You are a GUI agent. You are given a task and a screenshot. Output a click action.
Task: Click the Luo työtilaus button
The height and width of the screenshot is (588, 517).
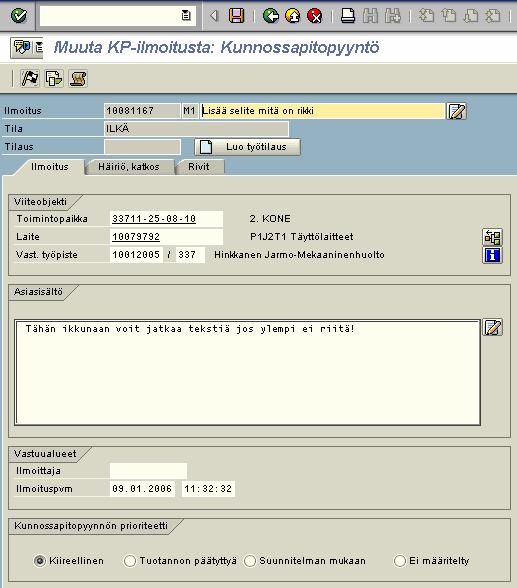point(247,147)
